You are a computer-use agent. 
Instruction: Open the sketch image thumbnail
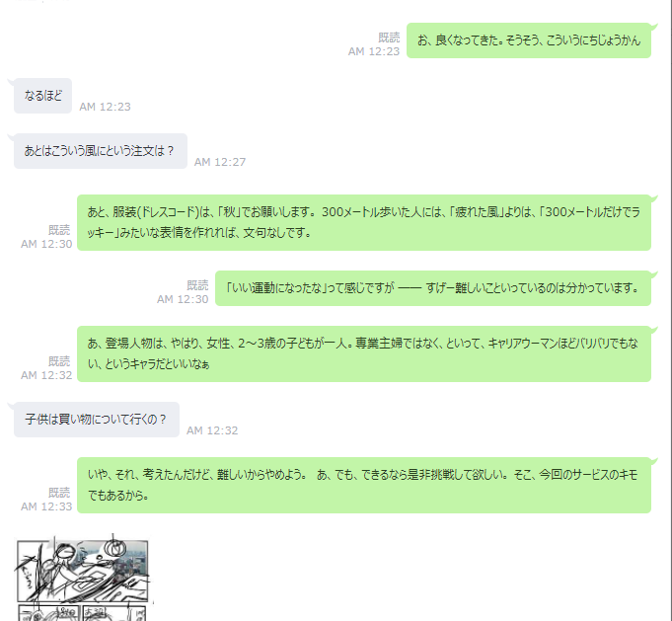(83, 578)
